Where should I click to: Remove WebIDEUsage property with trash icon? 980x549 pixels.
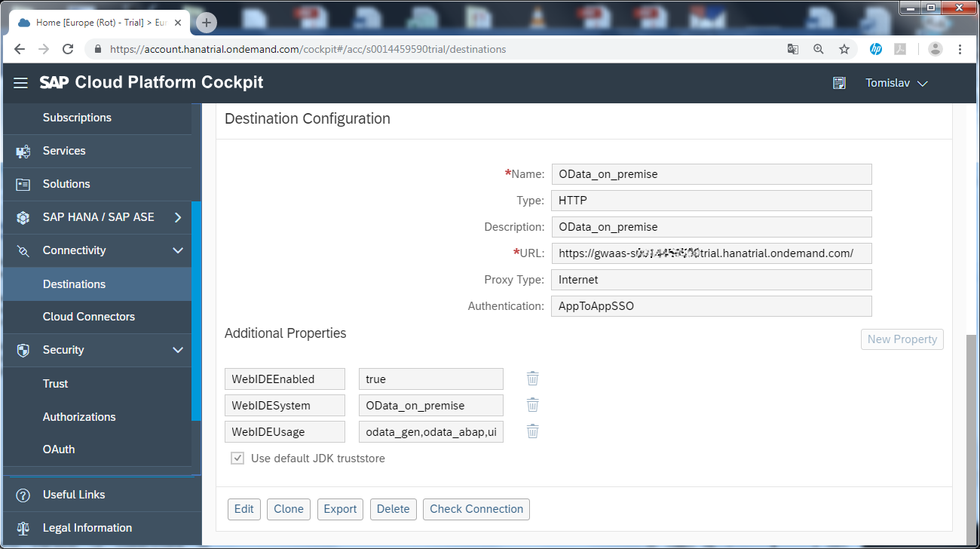[x=532, y=431]
